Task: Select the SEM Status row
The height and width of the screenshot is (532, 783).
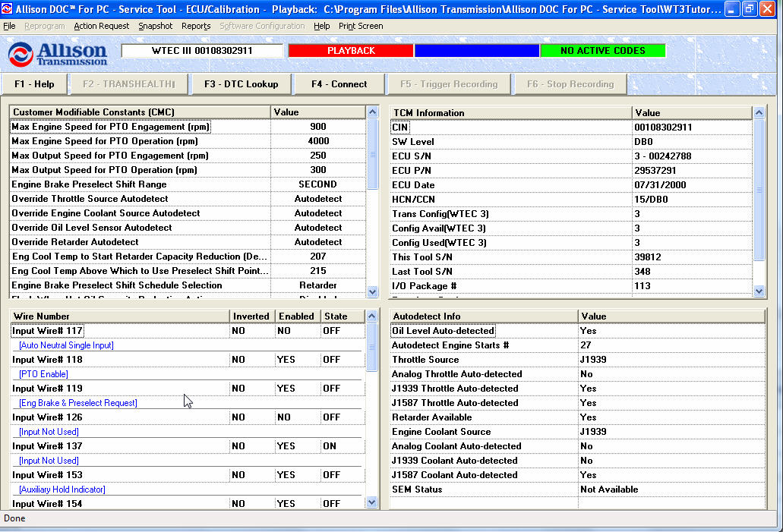Action: tap(578, 490)
